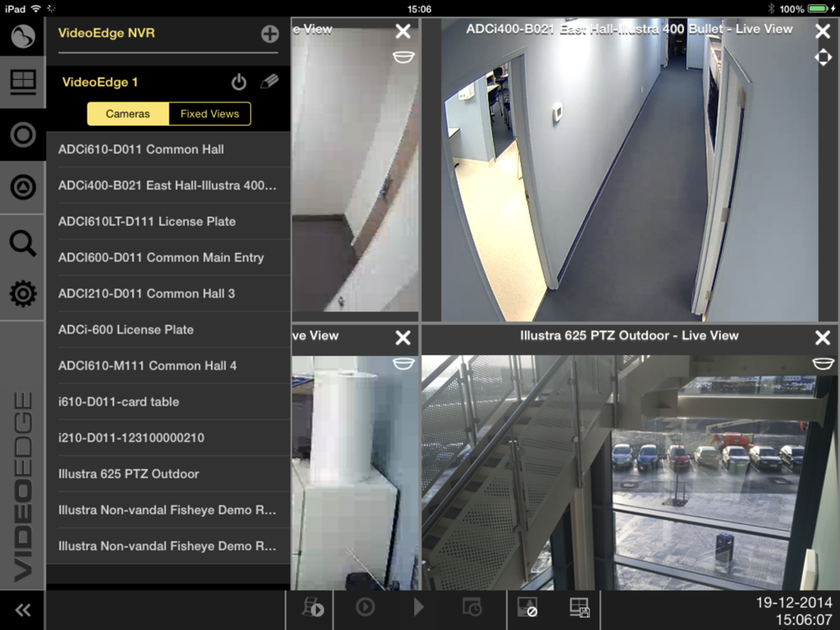Open the layout grid view

(x=23, y=82)
